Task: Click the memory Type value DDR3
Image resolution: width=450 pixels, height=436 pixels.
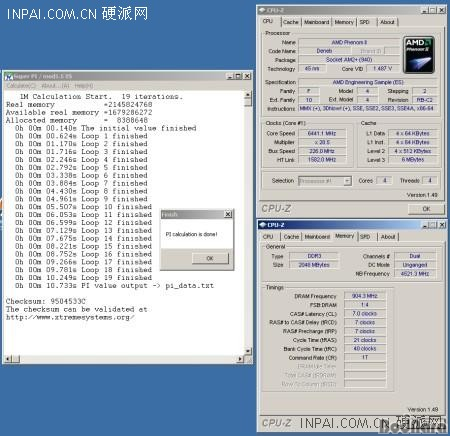Action: [x=314, y=256]
